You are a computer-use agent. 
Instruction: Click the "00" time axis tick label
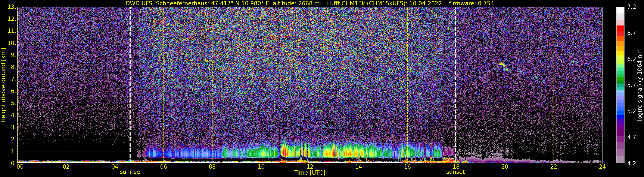click(x=20, y=167)
